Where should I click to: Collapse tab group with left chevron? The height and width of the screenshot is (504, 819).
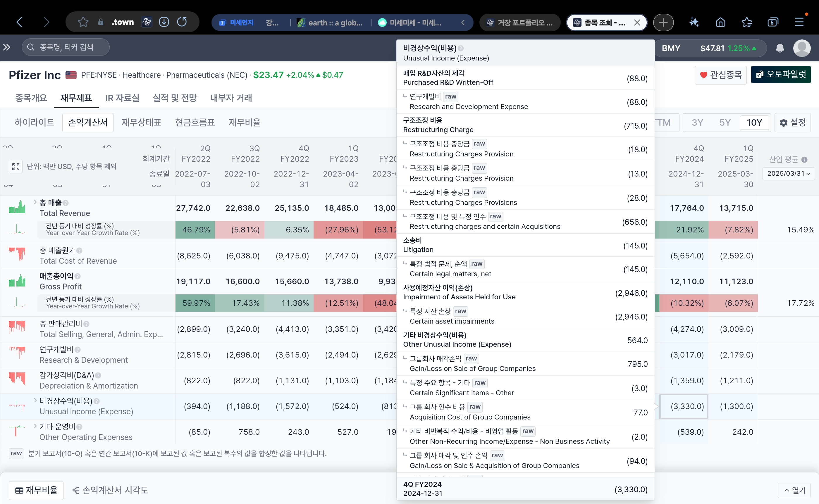463,23
